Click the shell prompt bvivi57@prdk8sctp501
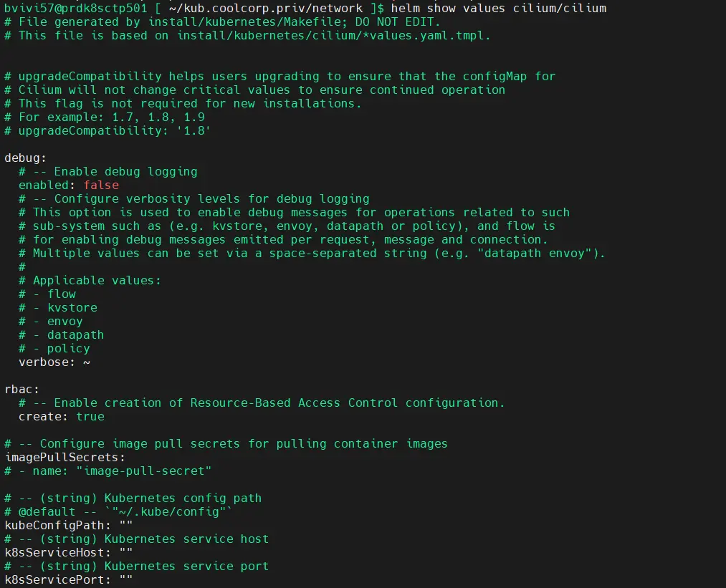This screenshot has width=726, height=588. (x=75, y=8)
